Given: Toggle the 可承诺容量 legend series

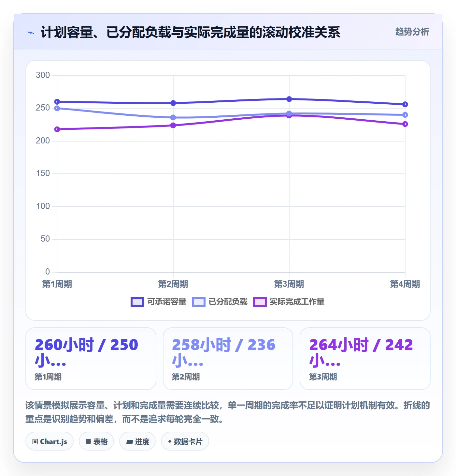Looking at the screenshot, I should pos(158,302).
